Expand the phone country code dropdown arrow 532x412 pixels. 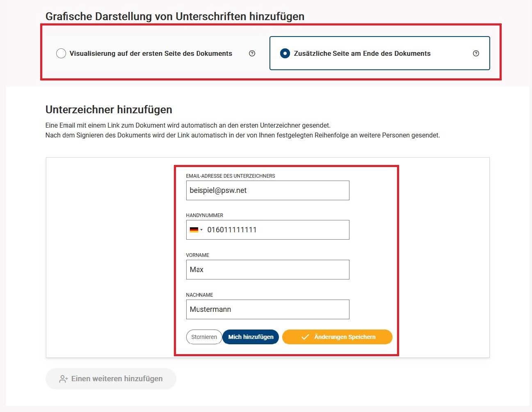[x=201, y=230]
